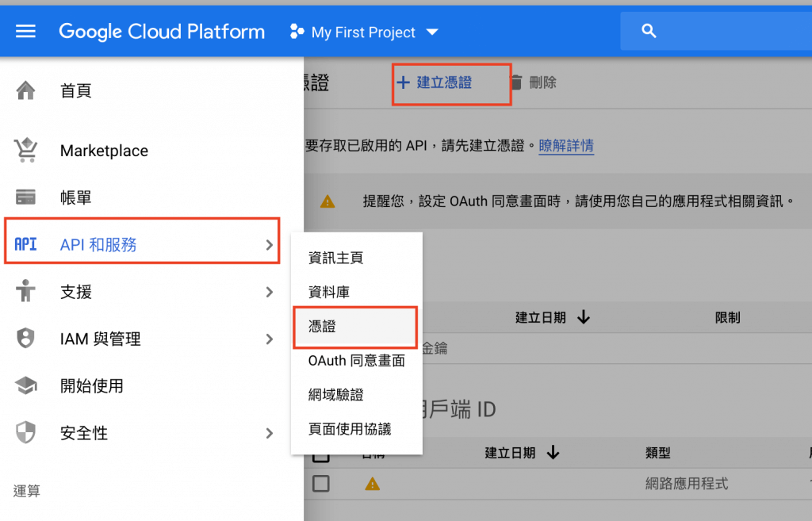This screenshot has height=521, width=812.
Task: Open OAuth 同意畫面 from the submenu
Action: 356,361
